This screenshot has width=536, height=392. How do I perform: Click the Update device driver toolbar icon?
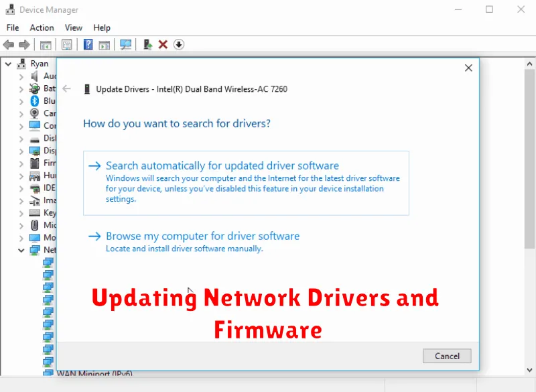(x=147, y=44)
